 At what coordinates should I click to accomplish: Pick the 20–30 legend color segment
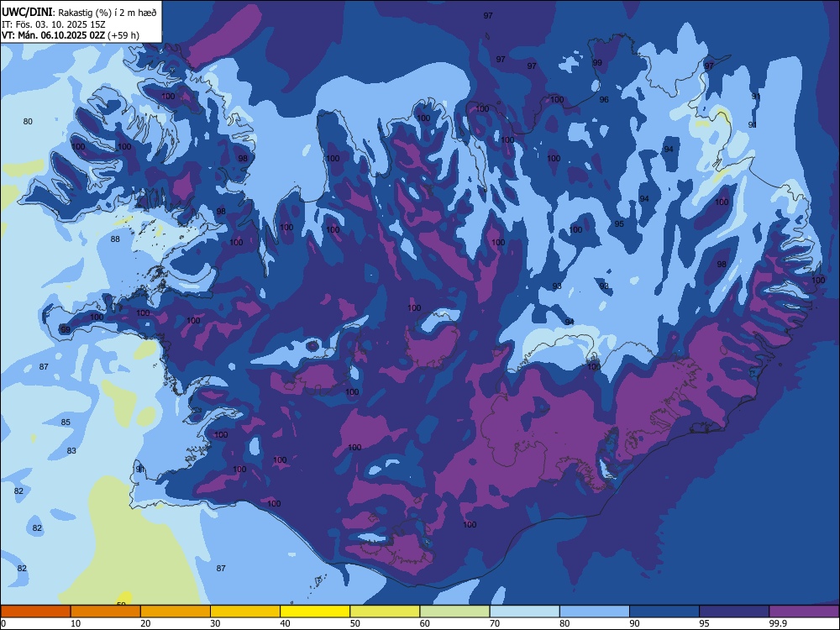tap(176, 612)
